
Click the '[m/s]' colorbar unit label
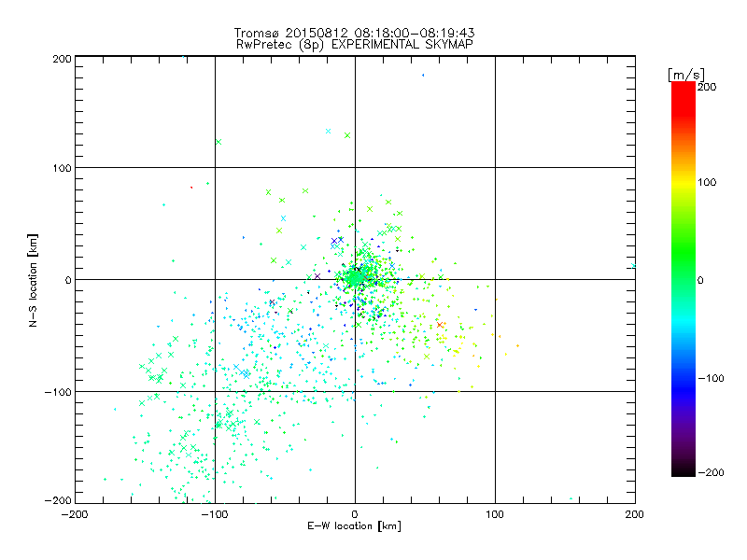pos(686,75)
